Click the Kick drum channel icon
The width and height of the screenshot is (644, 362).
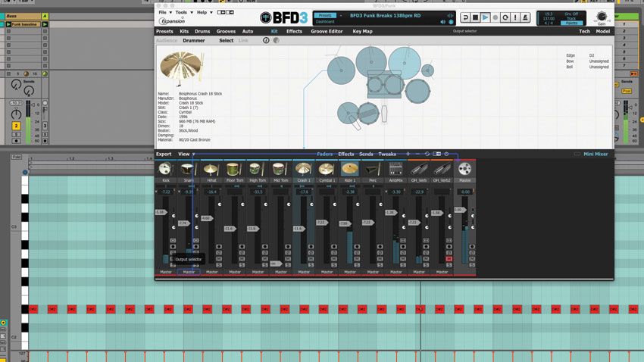pos(166,170)
